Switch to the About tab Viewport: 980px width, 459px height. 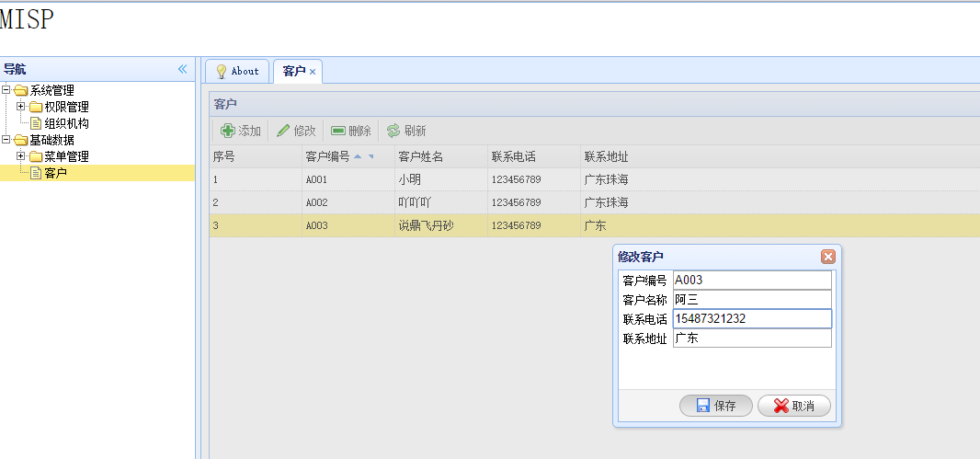click(237, 72)
